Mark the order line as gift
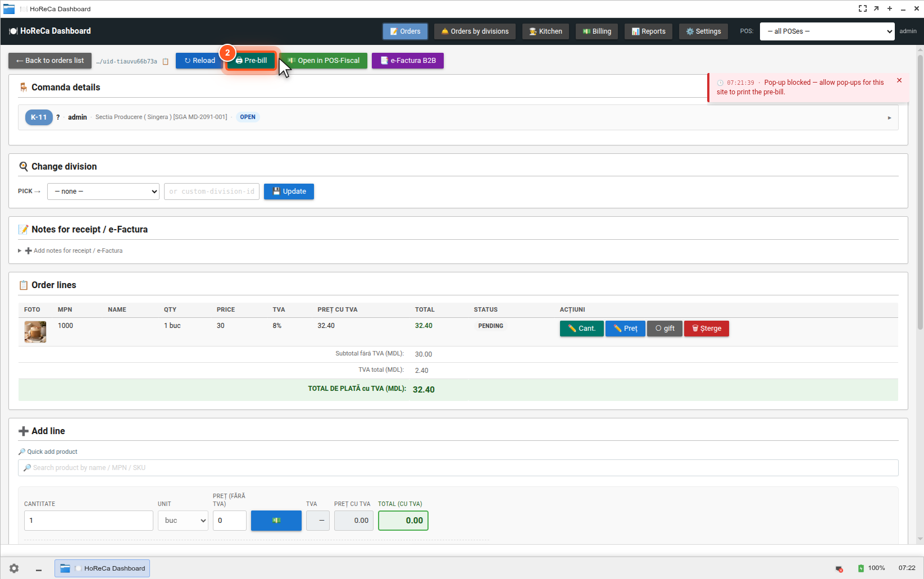 (x=664, y=329)
